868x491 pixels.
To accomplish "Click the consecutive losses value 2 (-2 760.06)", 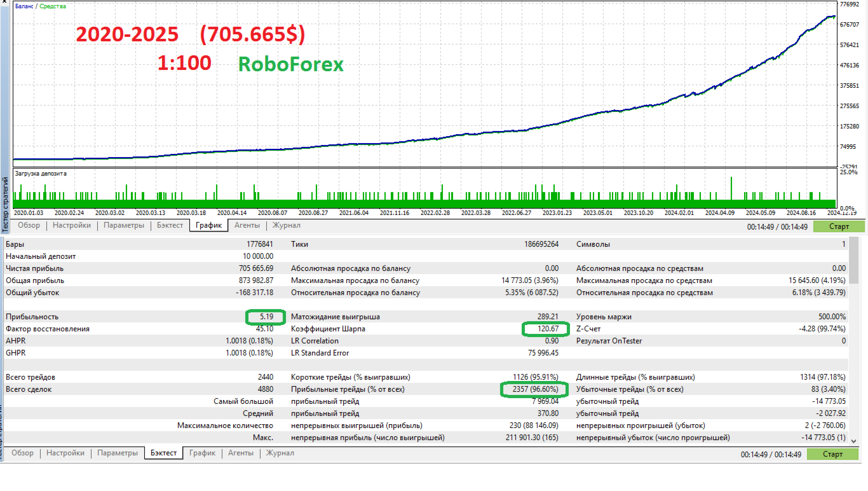I will point(823,425).
